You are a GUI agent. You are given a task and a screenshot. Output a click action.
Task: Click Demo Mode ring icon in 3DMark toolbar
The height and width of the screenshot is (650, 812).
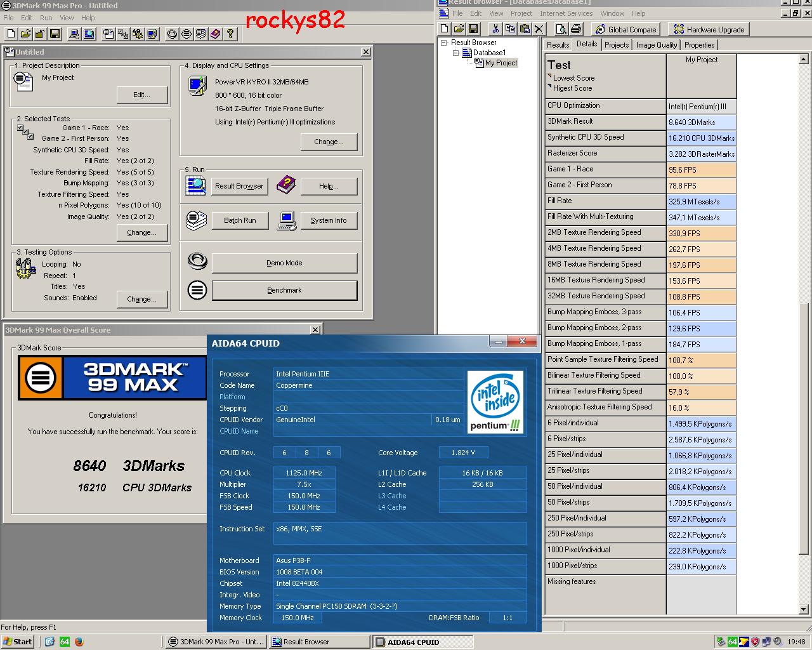coord(171,34)
